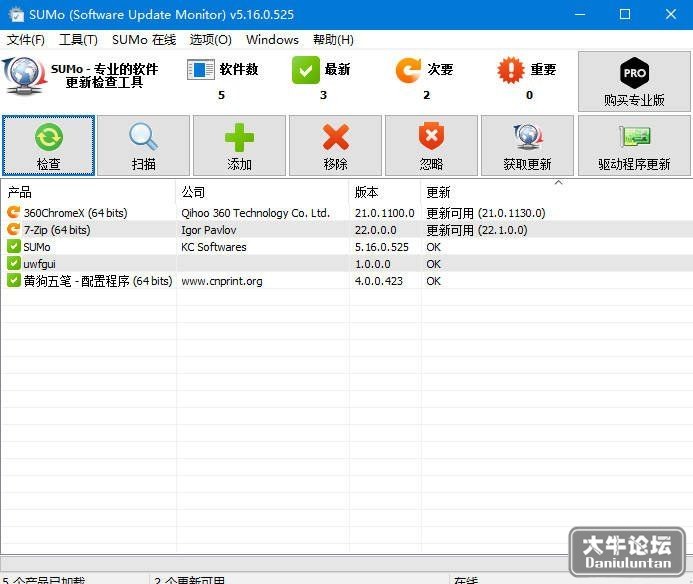Open the 选项(O) menu

[210, 40]
